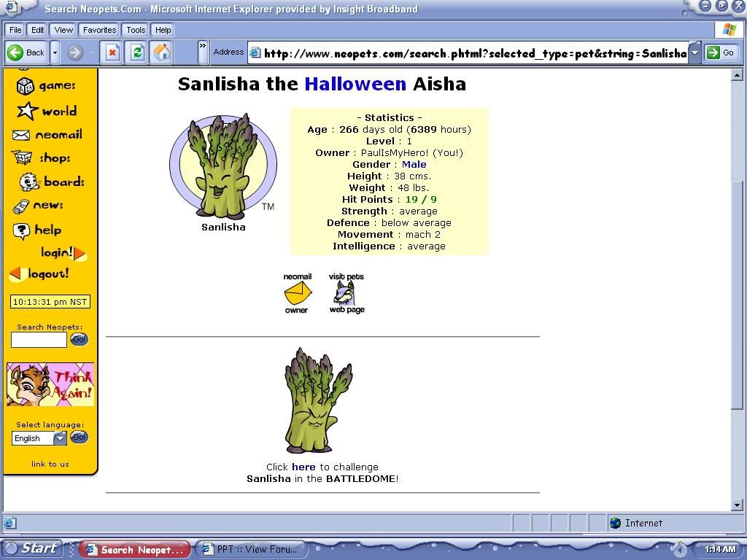Open the games section in sidebar

coord(46,86)
